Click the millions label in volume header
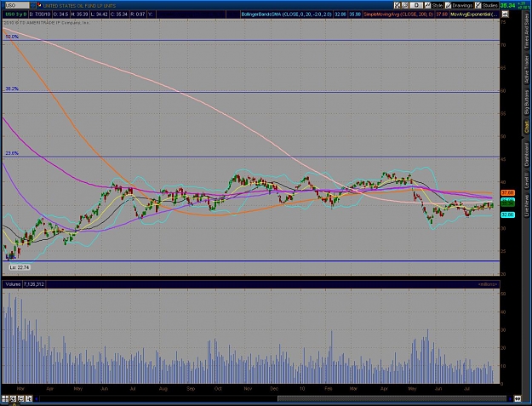The height and width of the screenshot is (406, 532). 488,284
